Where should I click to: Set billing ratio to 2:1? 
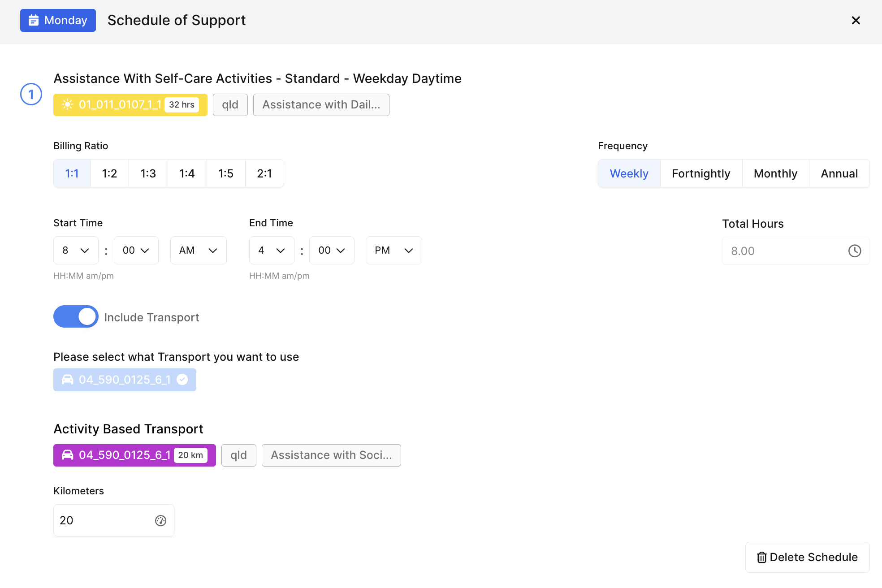point(264,173)
